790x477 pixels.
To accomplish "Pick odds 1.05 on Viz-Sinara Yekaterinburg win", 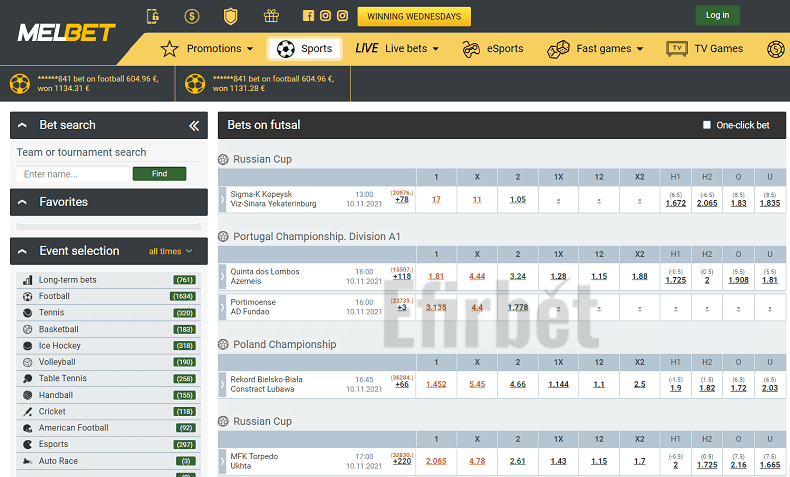I will click(x=517, y=199).
